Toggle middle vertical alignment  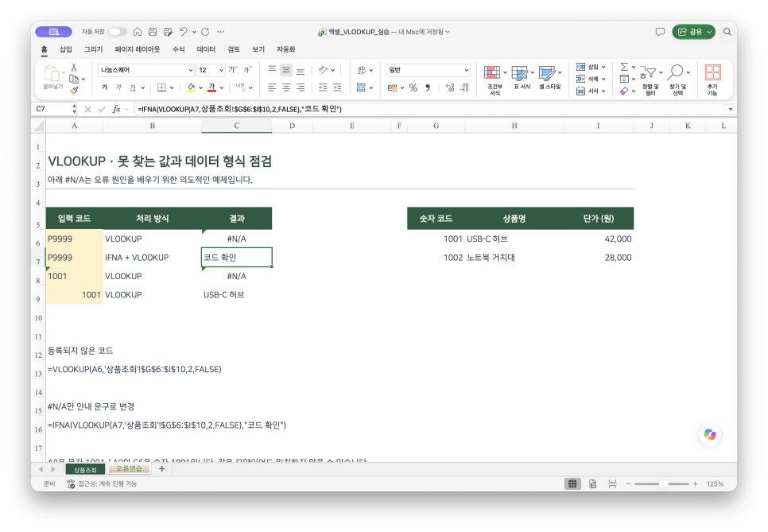click(286, 69)
